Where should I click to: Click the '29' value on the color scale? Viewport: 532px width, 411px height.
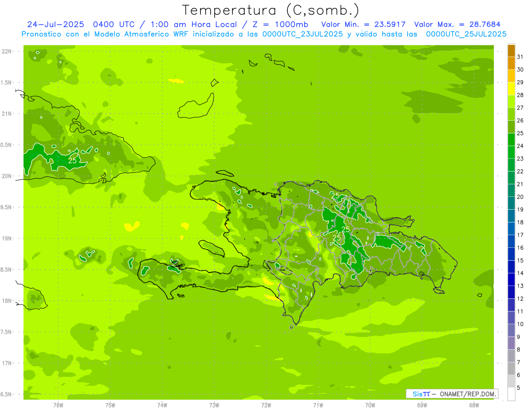tap(520, 82)
